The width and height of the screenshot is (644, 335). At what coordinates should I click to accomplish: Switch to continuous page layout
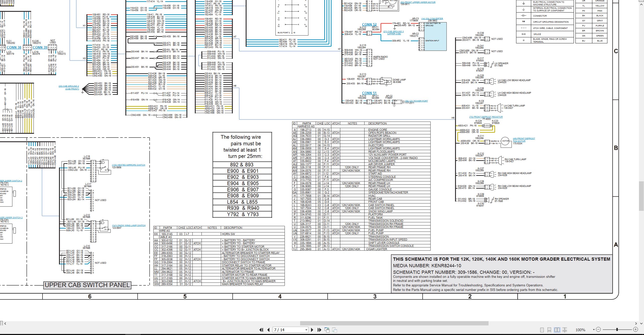coord(549,330)
